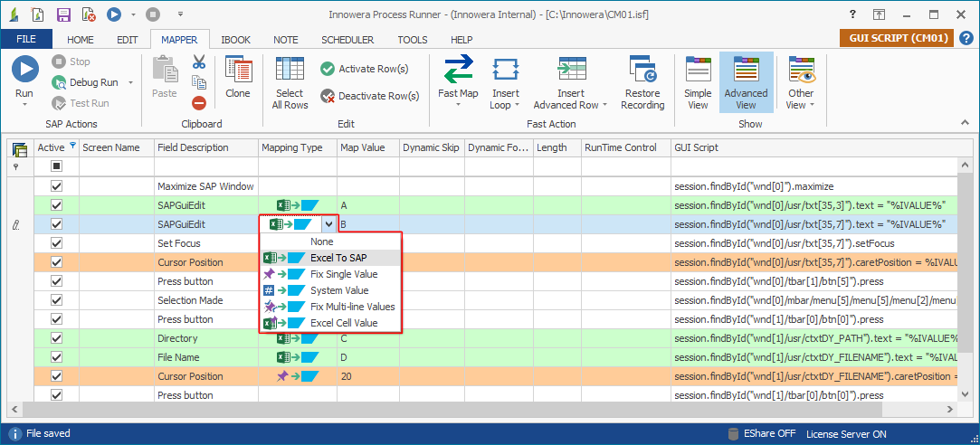Sort by the Field Description column header
The height and width of the screenshot is (445, 980).
(205, 148)
